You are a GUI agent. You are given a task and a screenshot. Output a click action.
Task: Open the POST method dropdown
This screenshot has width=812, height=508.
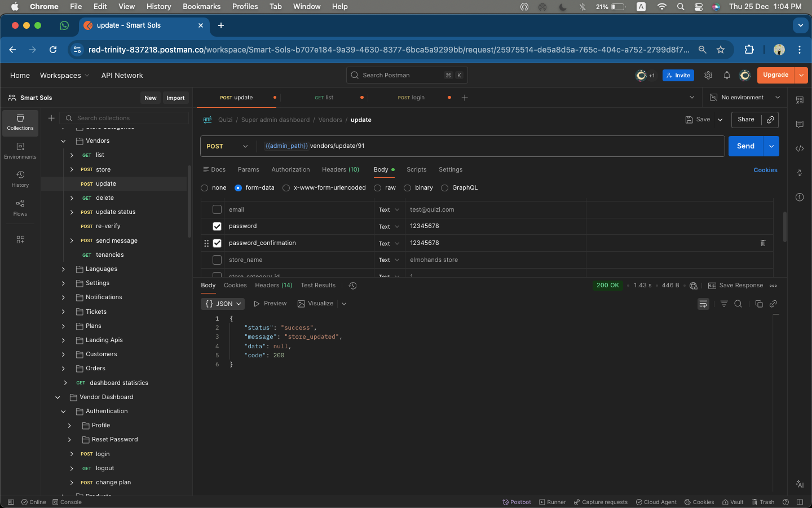[x=227, y=146]
